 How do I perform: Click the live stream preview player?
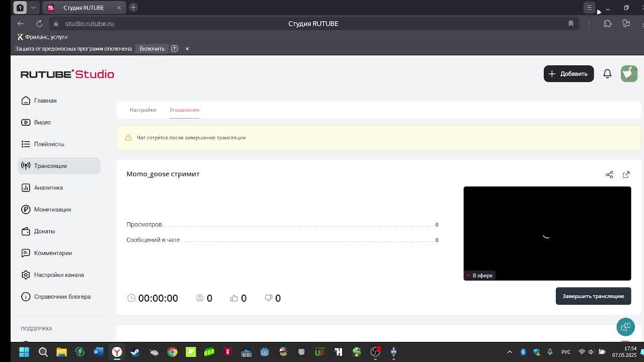coord(547,233)
